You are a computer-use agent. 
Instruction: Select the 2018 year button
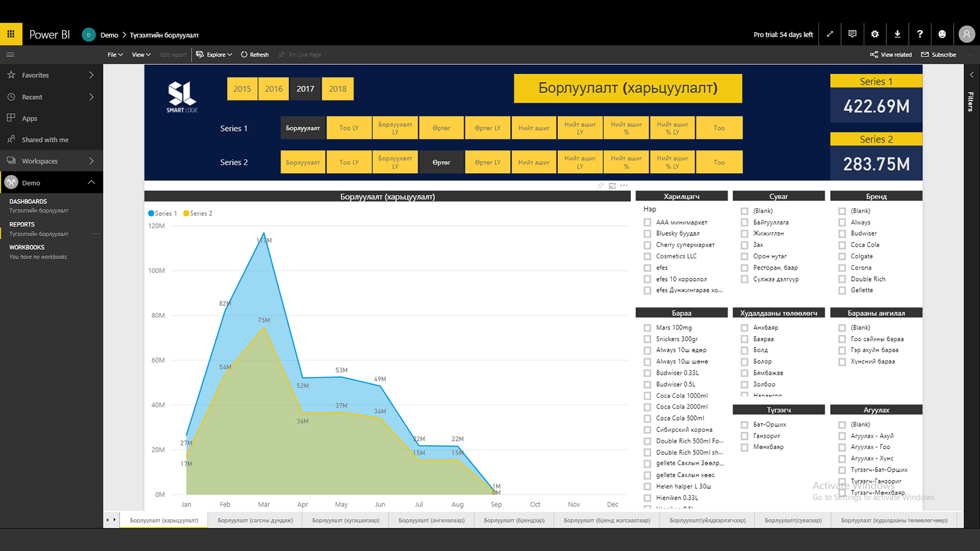pos(337,89)
